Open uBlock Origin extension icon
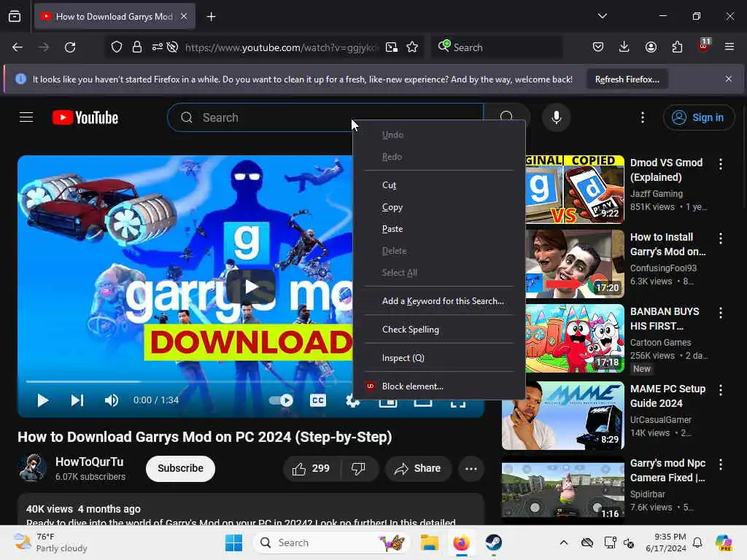Viewport: 747px width, 560px height. (704, 45)
